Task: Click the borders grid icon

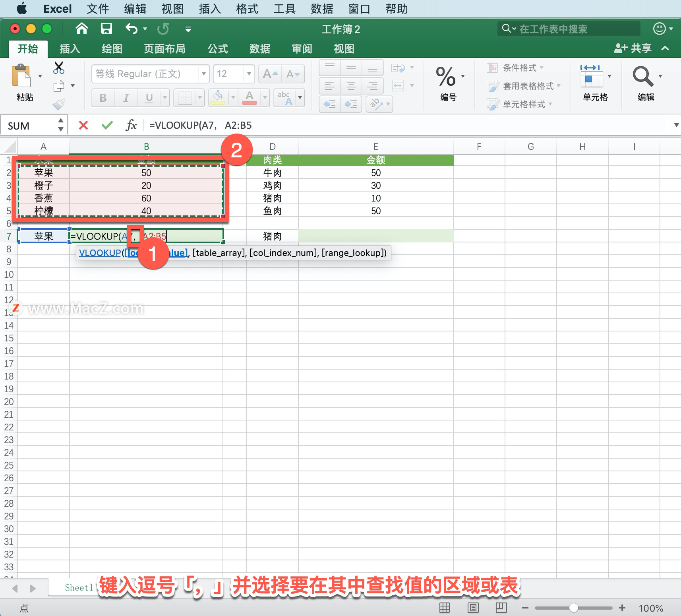Action: coord(185,97)
